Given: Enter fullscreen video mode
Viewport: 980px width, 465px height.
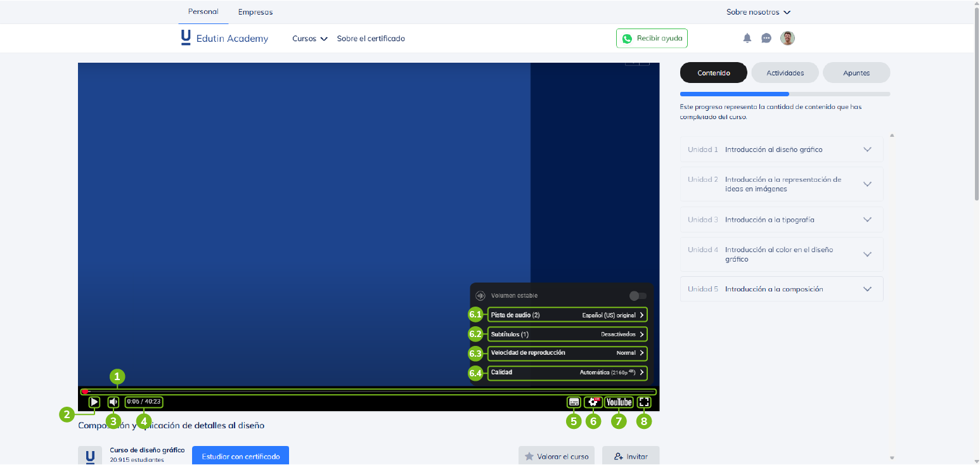Looking at the screenshot, I should click(x=644, y=402).
